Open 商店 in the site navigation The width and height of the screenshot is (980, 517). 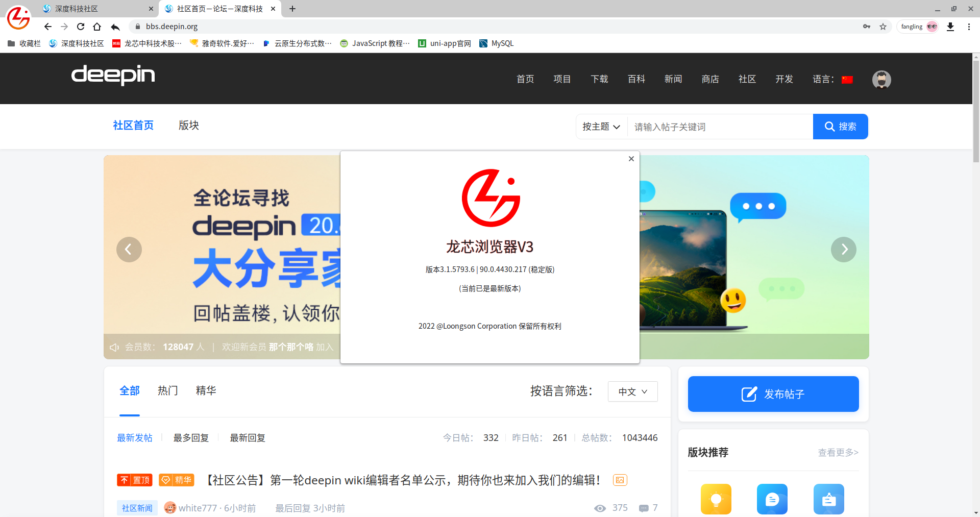tap(710, 79)
